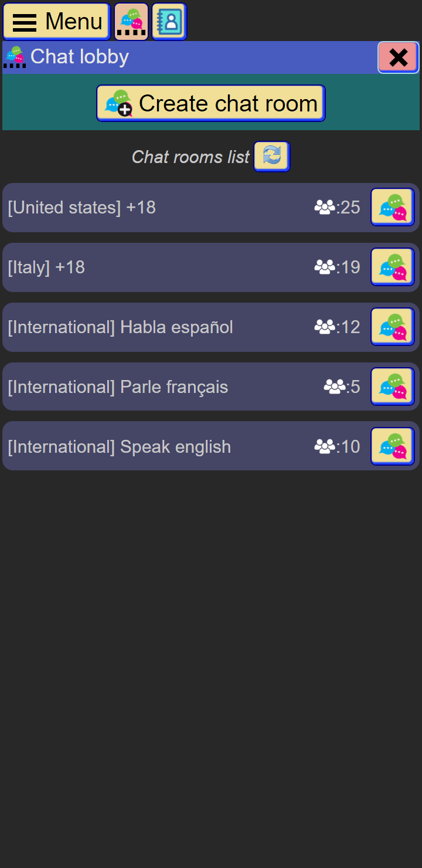Open the chat lobby toolbar icon
This screenshot has width=422, height=868.
130,21
